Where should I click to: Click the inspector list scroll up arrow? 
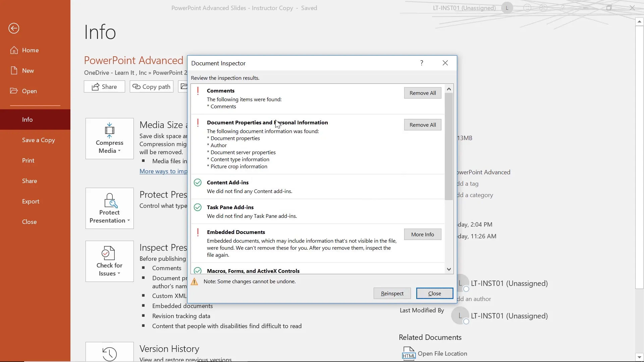pyautogui.click(x=449, y=89)
